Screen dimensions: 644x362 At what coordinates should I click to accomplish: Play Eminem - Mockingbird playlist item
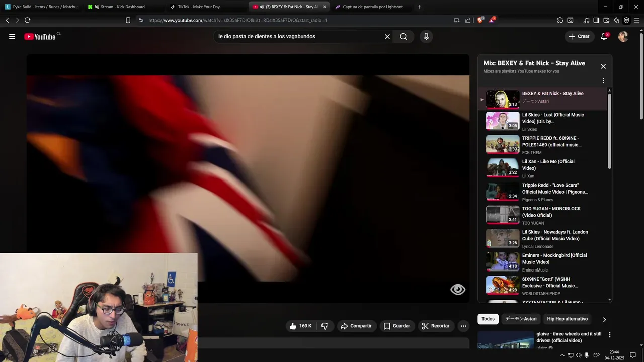click(x=543, y=262)
